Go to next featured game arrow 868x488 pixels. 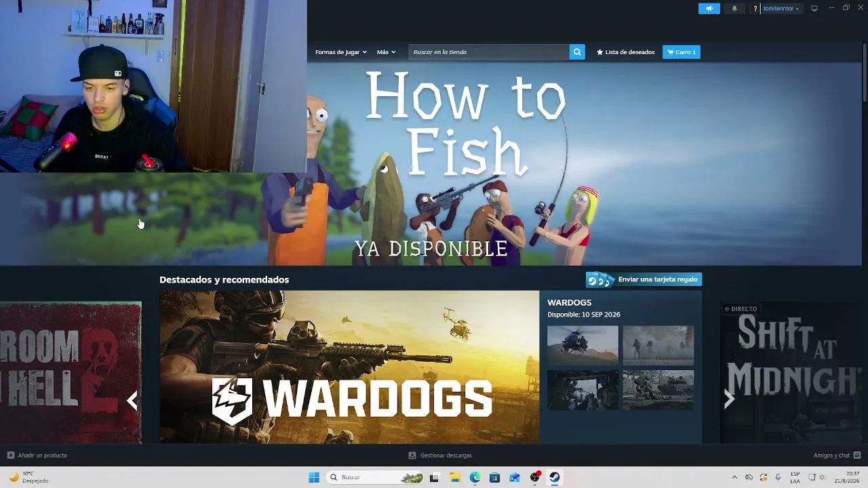[x=729, y=399]
